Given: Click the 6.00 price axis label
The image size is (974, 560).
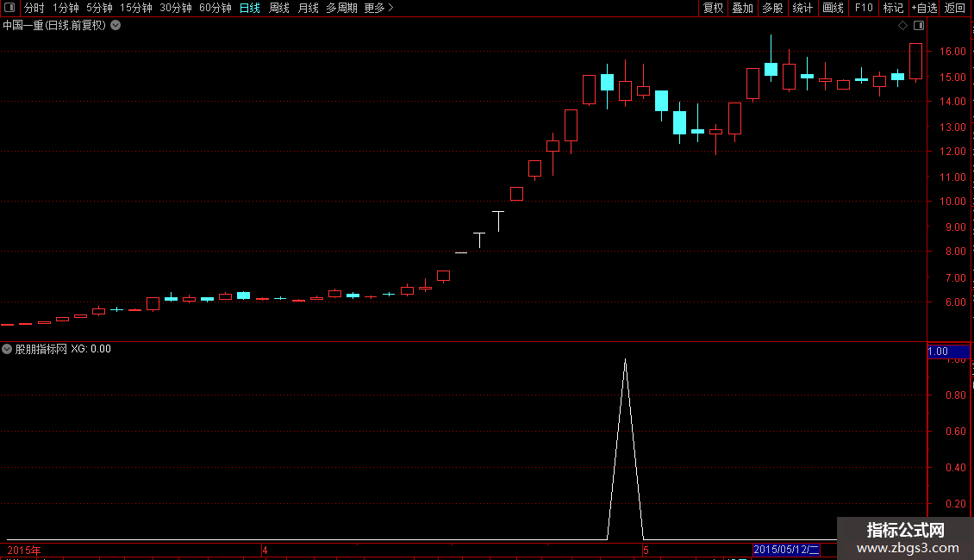Looking at the screenshot, I should 955,302.
